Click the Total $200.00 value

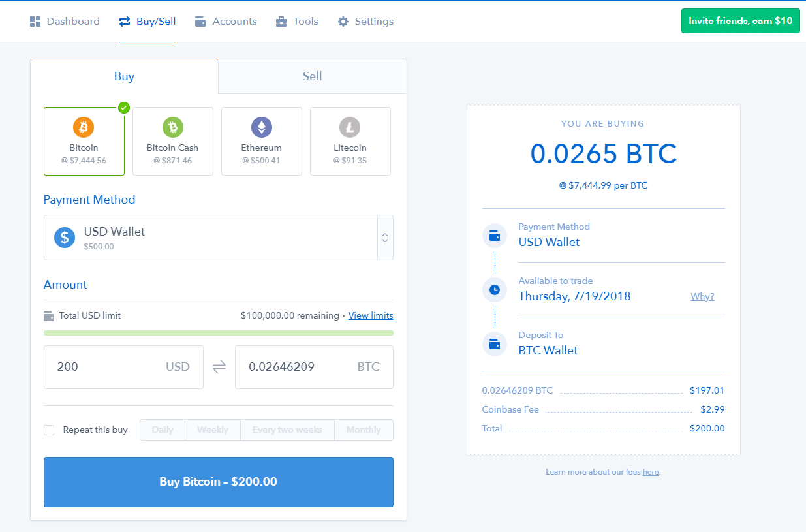[x=707, y=429]
